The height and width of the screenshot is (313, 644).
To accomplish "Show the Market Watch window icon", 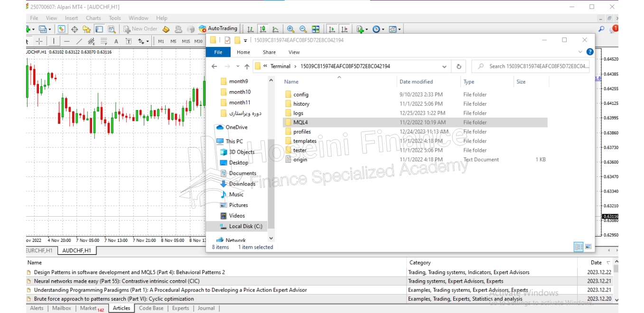I will tap(62, 29).
